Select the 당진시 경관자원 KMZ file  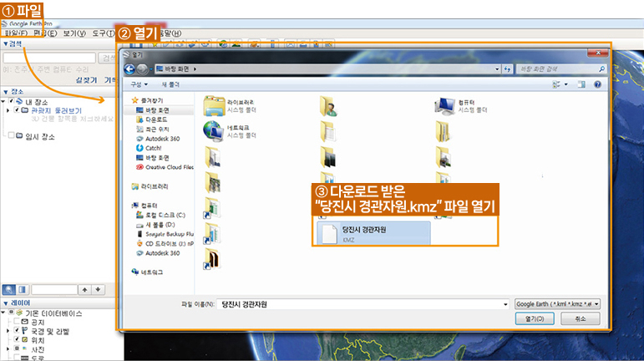coord(373,233)
